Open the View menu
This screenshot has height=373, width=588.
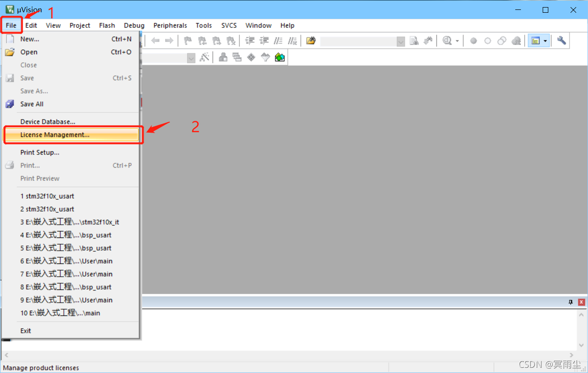(x=53, y=25)
